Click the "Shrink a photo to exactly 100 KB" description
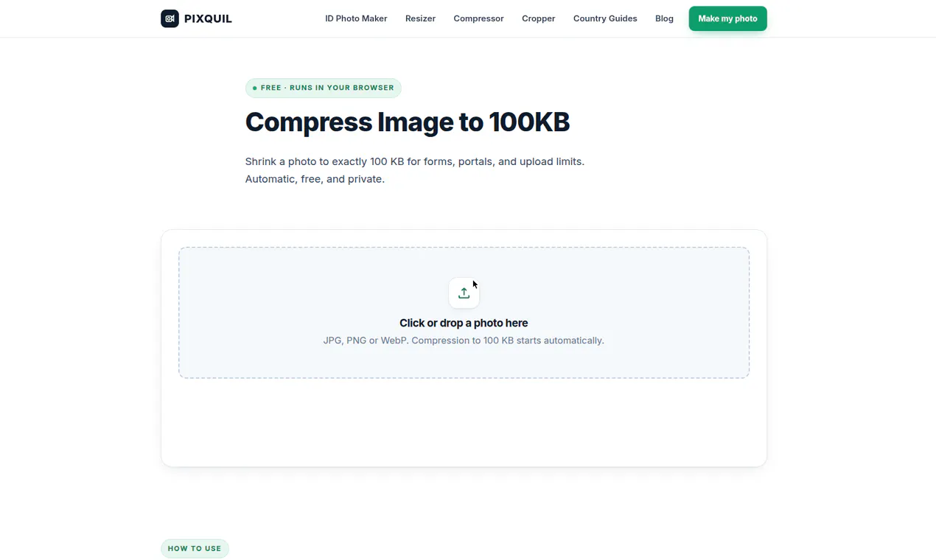Image resolution: width=936 pixels, height=560 pixels. [x=415, y=170]
